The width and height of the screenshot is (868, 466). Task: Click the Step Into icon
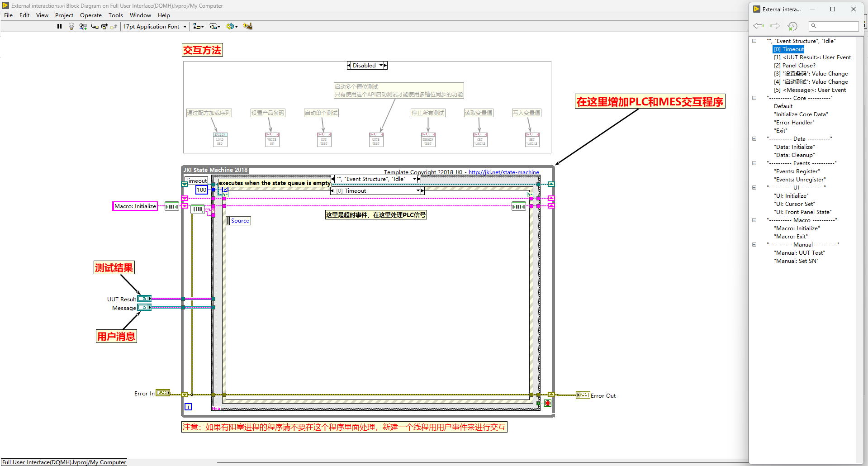click(95, 27)
